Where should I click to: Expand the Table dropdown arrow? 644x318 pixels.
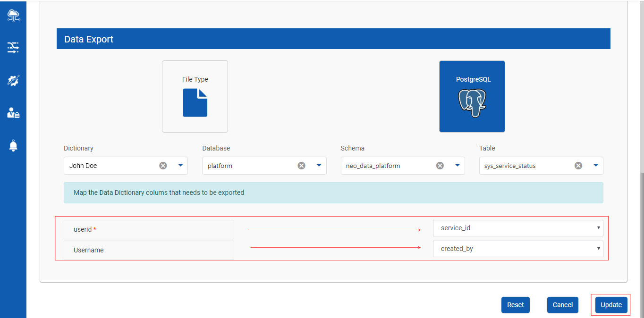(x=596, y=166)
